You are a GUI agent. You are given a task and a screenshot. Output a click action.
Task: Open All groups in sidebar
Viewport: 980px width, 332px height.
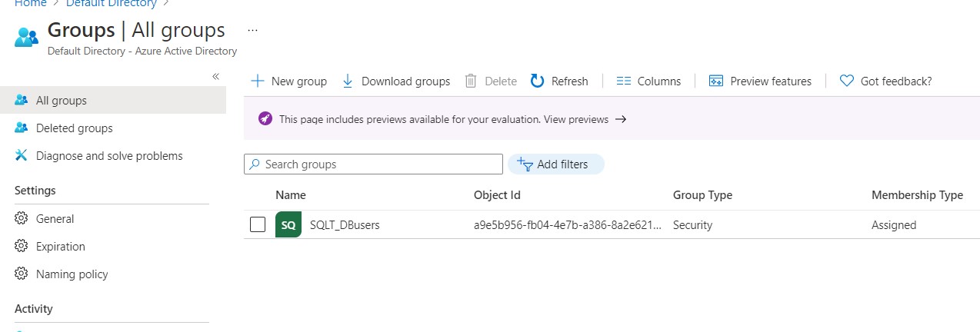pyautogui.click(x=113, y=100)
